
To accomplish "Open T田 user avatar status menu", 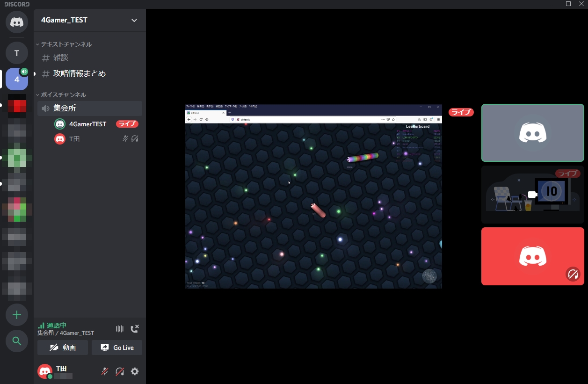I will coord(45,371).
